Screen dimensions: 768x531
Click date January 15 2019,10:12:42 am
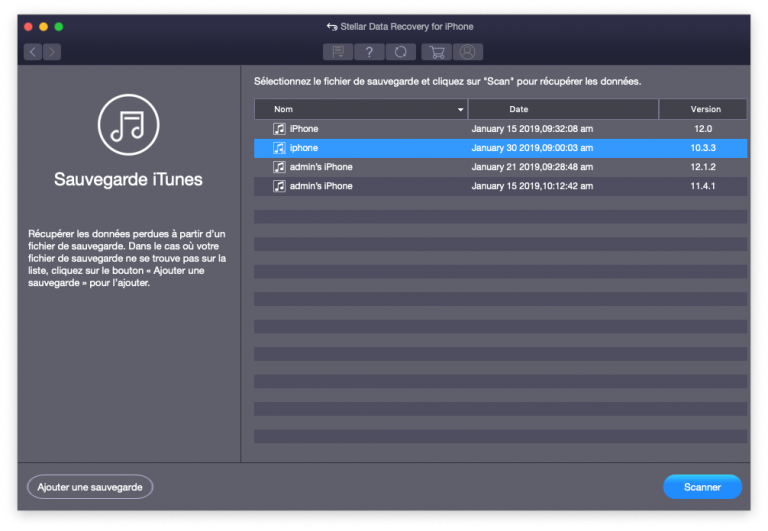coord(532,186)
